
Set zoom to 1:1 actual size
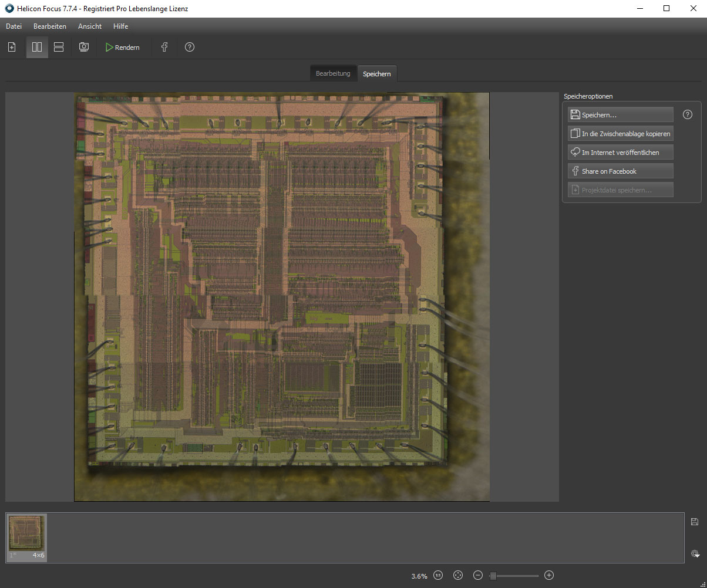[438, 576]
